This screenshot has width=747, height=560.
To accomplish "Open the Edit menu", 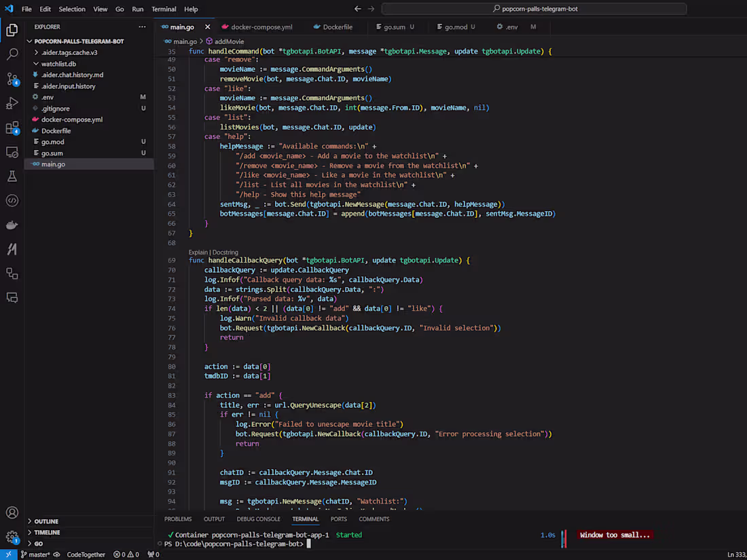I will pyautogui.click(x=45, y=9).
